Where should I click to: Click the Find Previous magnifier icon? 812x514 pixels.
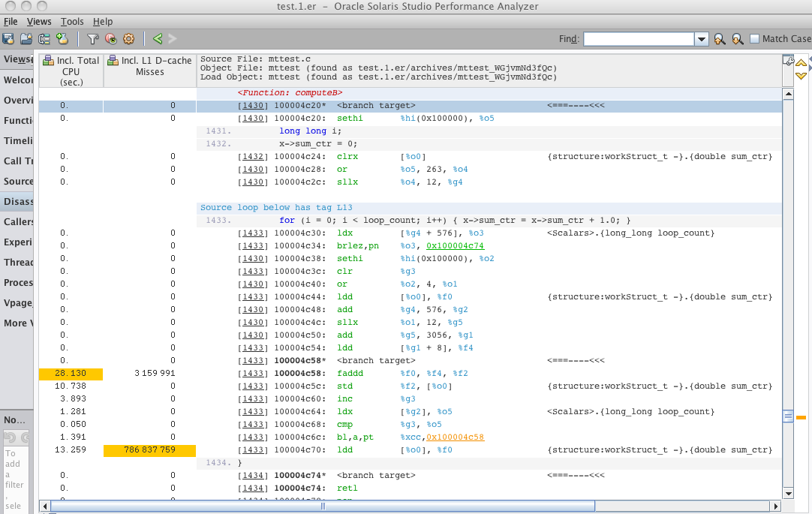pyautogui.click(x=719, y=39)
